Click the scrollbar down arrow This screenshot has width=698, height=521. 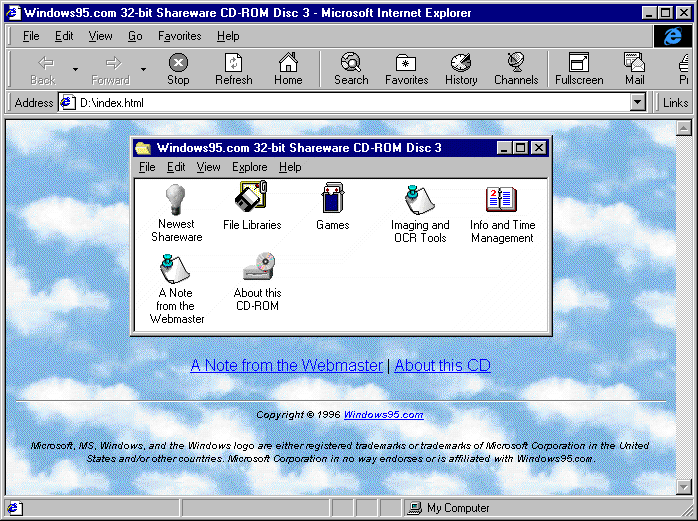683,487
